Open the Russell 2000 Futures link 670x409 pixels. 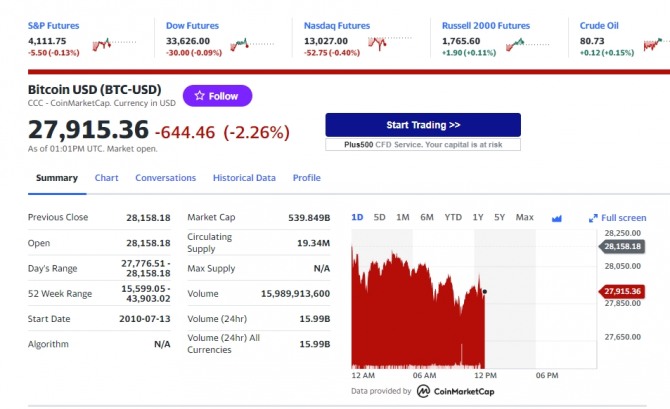point(486,26)
